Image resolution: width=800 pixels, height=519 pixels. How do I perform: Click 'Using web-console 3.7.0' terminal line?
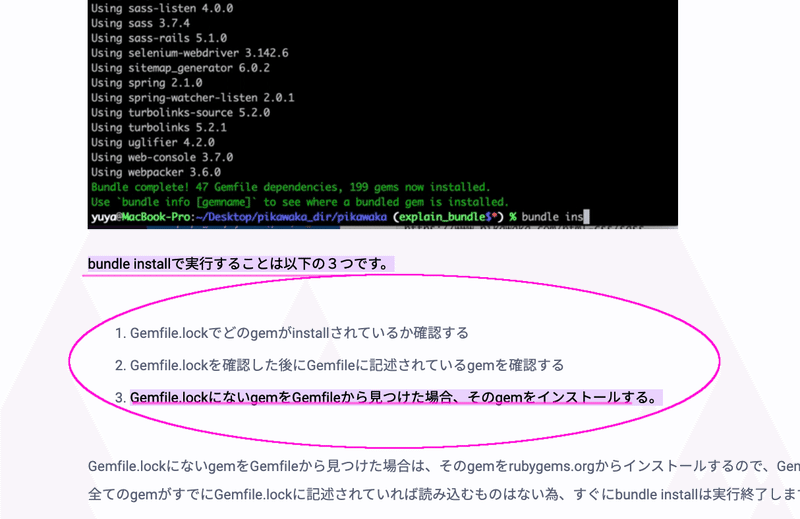tap(162, 157)
